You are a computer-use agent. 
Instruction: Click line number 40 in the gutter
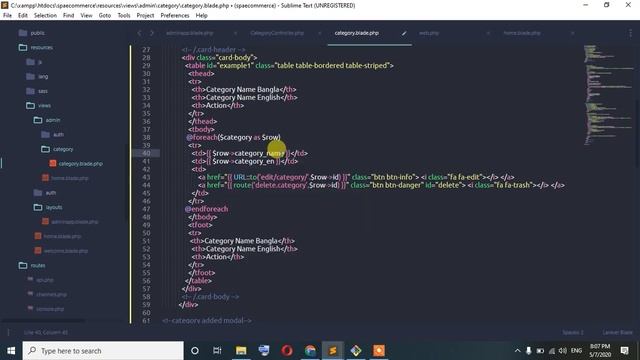(x=146, y=153)
